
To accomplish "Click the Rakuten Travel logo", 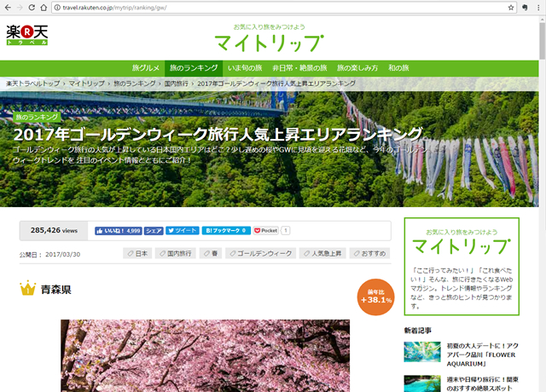I will point(26,37).
